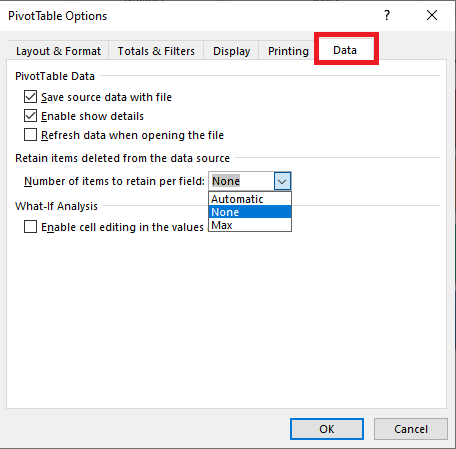Confirm with the OK button
Viewport: 456px width, 449px height.
tap(327, 429)
